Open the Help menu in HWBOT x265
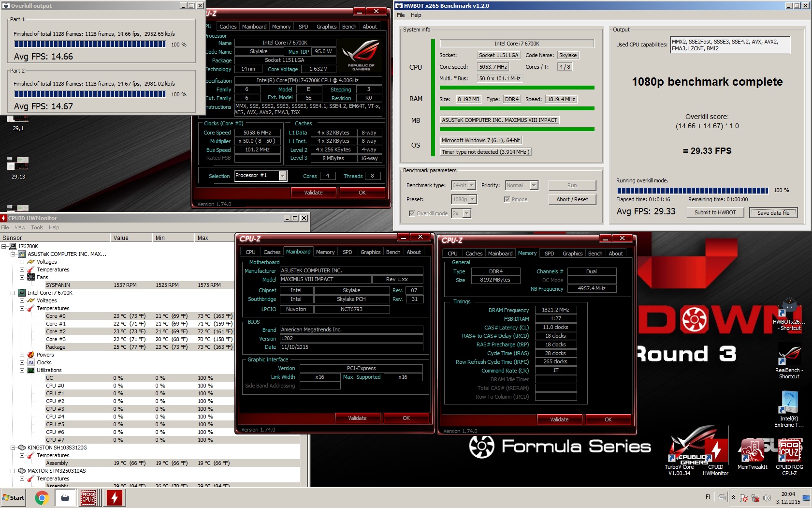812x508 pixels. click(x=416, y=15)
